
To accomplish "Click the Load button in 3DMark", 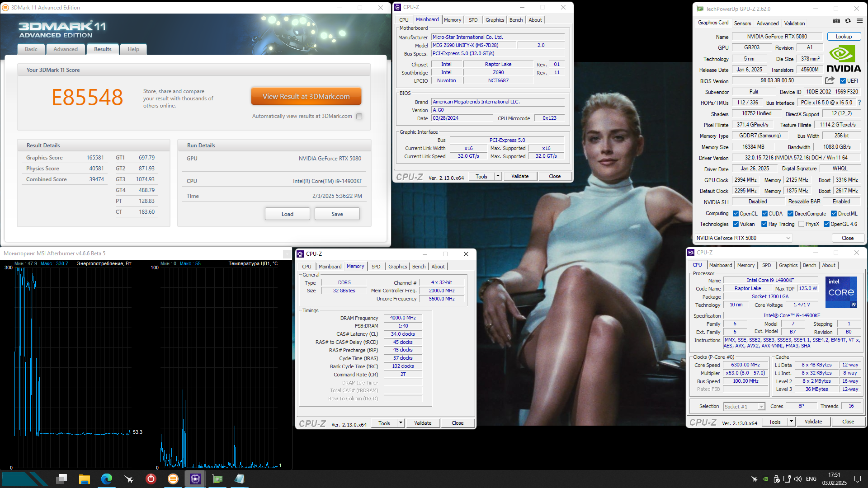I will (288, 214).
